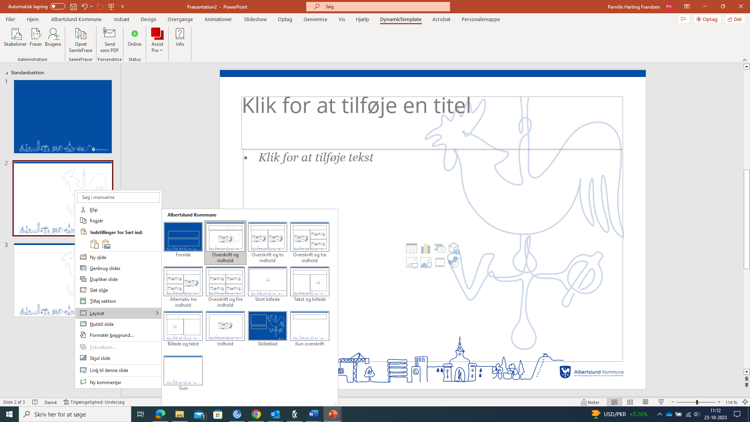Click the Undo icon

coord(85,7)
